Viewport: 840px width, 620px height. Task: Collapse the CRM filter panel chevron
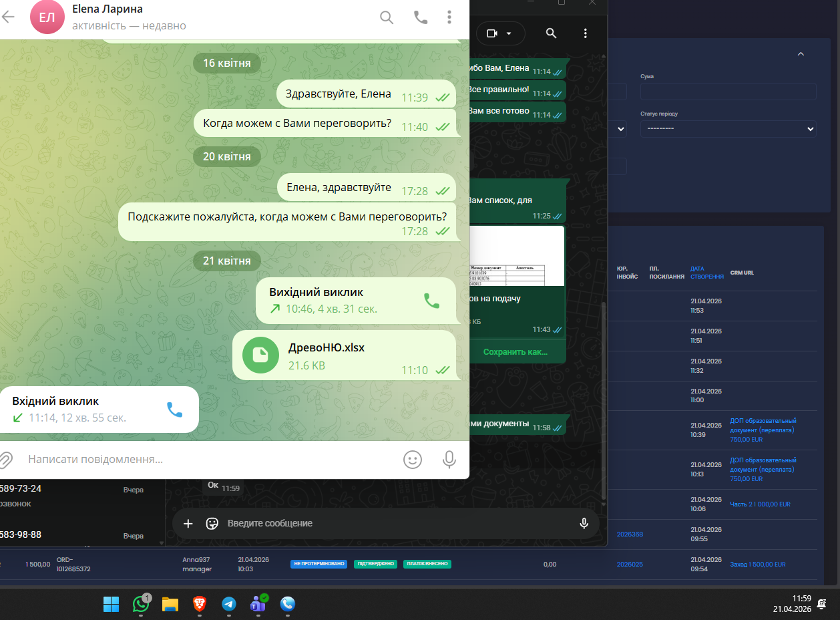pyautogui.click(x=801, y=54)
